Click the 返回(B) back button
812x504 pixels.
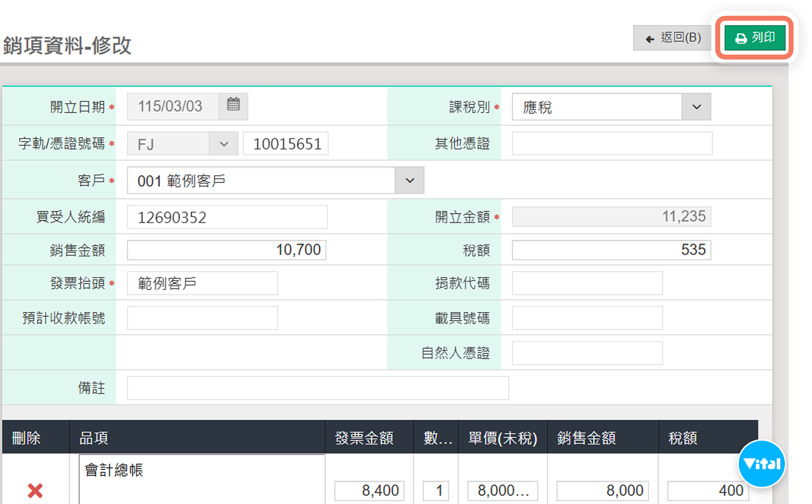click(673, 38)
